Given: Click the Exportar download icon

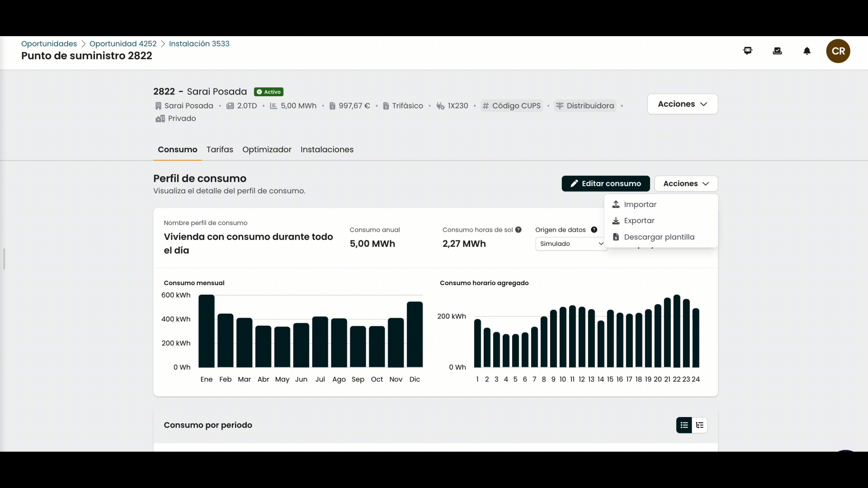Looking at the screenshot, I should [616, 221].
